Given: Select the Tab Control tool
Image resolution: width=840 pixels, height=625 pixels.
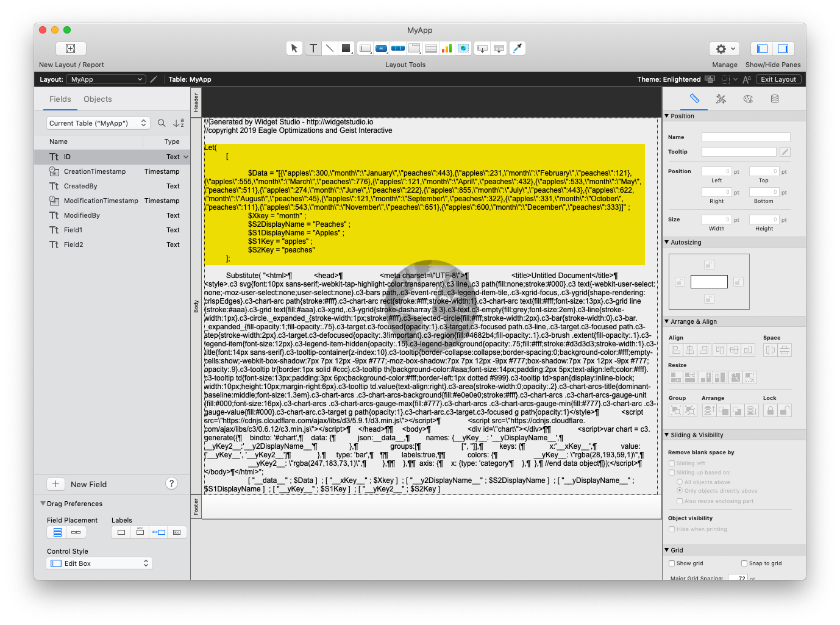Looking at the screenshot, I should point(415,48).
